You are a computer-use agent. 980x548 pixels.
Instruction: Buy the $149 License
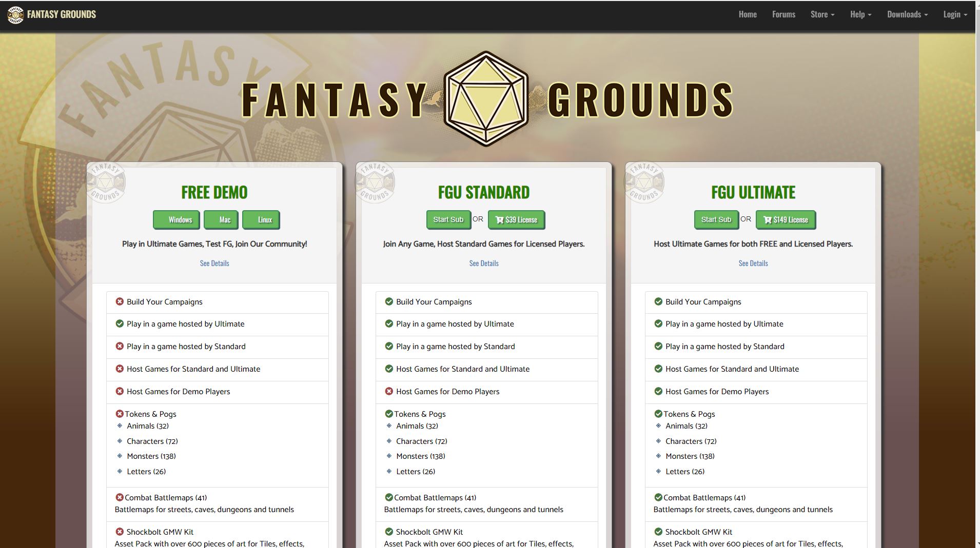click(x=786, y=220)
